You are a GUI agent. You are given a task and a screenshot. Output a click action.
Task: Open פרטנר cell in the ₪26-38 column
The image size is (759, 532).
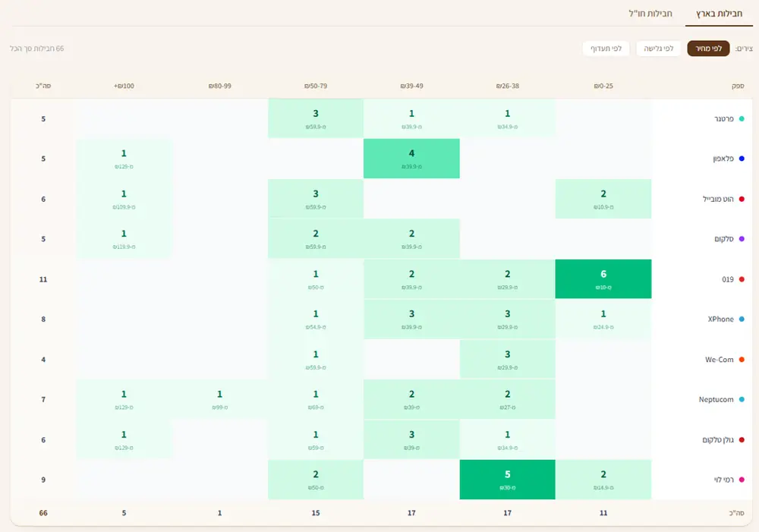click(507, 118)
